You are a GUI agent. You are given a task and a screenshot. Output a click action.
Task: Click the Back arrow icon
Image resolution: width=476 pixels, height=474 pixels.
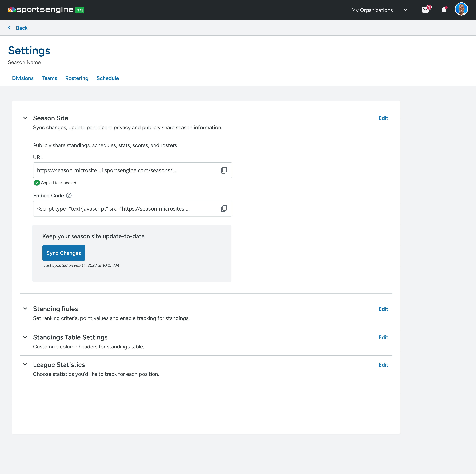pos(9,28)
